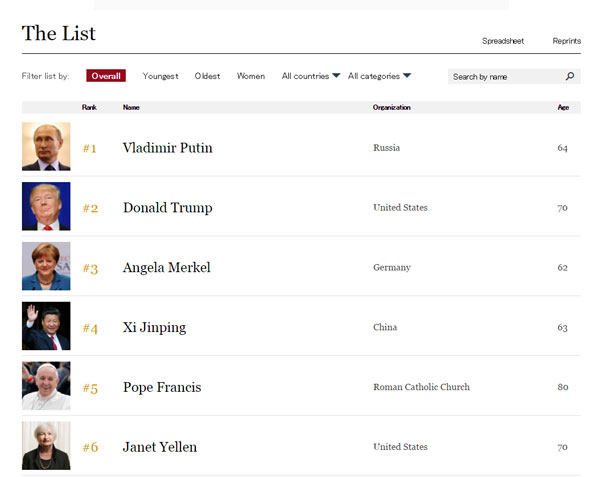Click Janet Yellen's portrait
600x477 pixels.
click(46, 446)
